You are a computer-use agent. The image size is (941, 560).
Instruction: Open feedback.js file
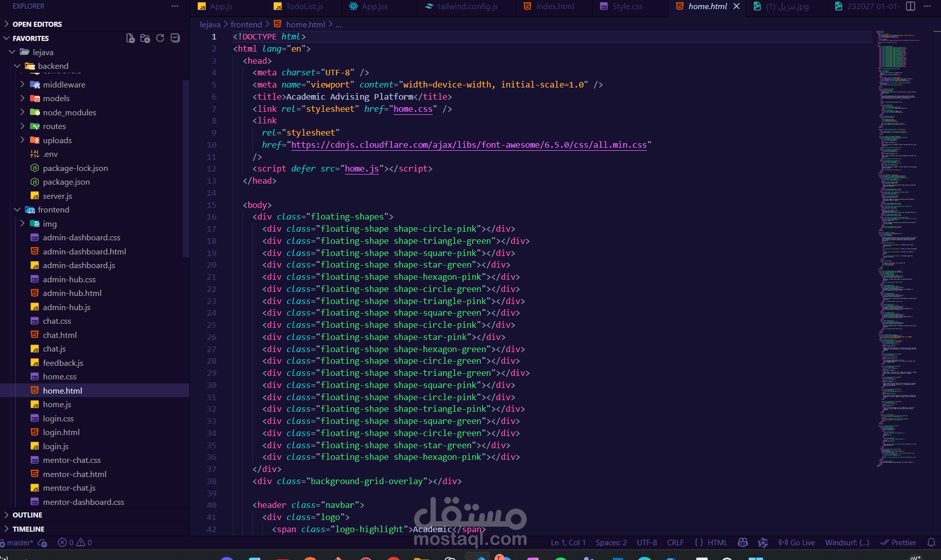(x=63, y=363)
